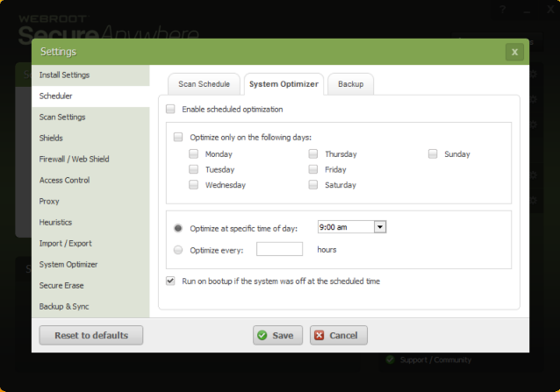Open the 9:00 am time dropdown
This screenshot has height=392, width=560.
[380, 227]
